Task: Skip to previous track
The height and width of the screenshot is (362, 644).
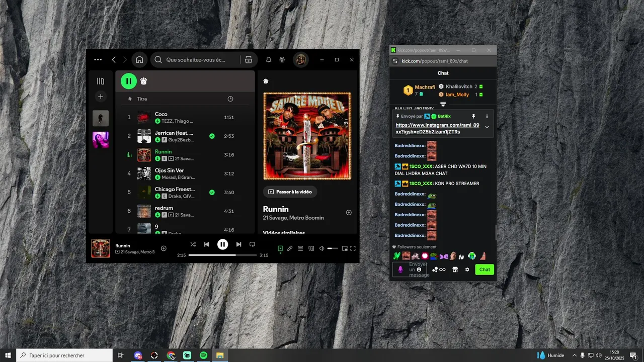Action: [x=206, y=244]
